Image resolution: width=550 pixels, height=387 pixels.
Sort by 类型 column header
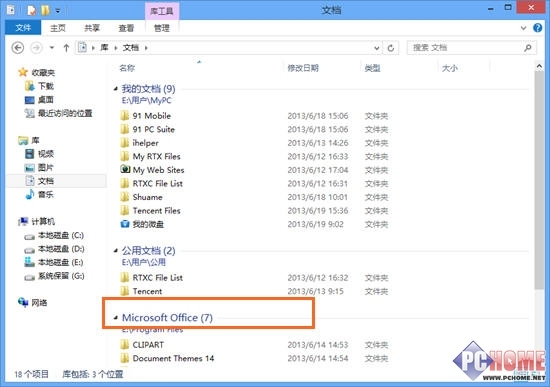coord(373,68)
